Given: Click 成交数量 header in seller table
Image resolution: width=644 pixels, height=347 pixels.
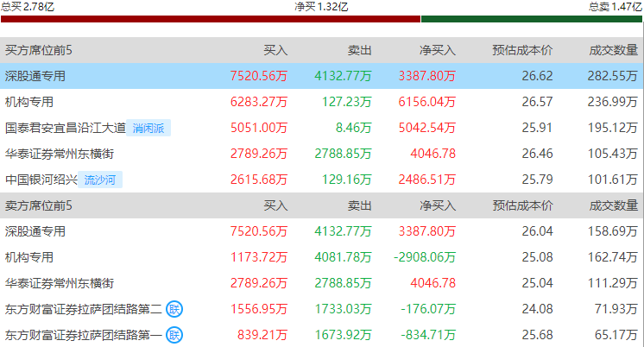Looking at the screenshot, I should [614, 205].
